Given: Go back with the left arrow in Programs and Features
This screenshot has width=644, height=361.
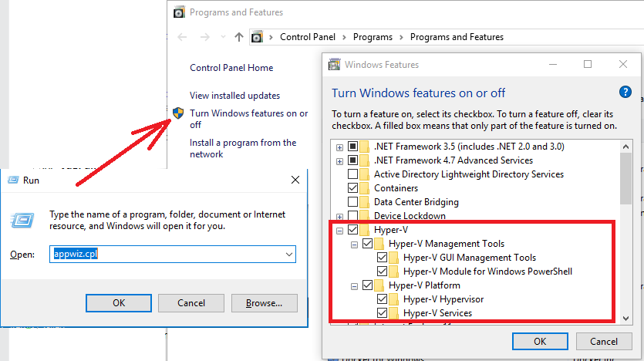Looking at the screenshot, I should click(x=182, y=37).
